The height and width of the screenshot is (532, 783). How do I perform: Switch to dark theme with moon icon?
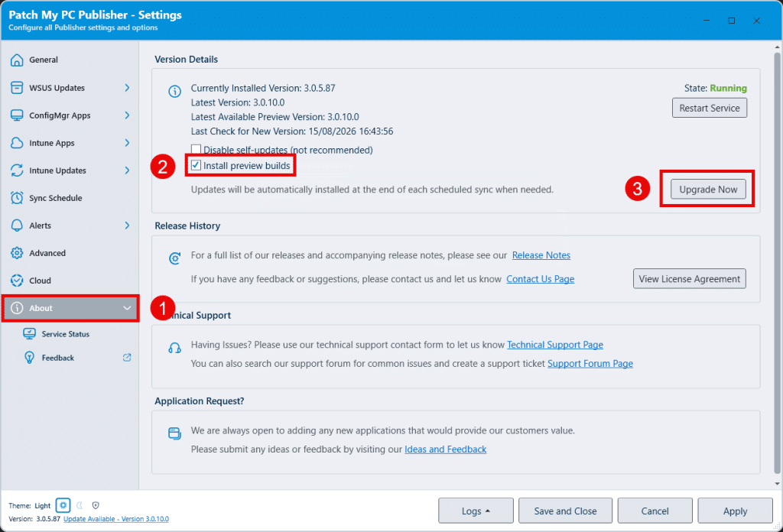80,505
